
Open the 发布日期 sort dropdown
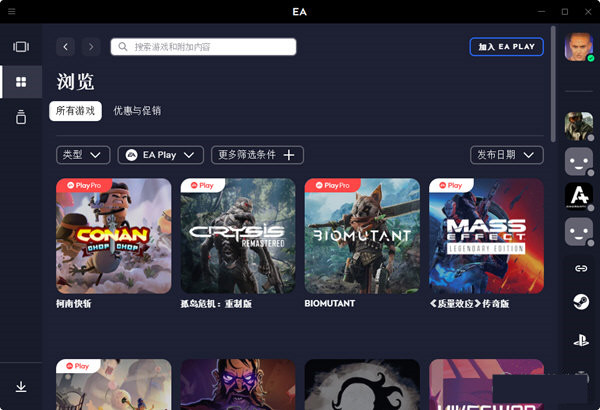507,155
